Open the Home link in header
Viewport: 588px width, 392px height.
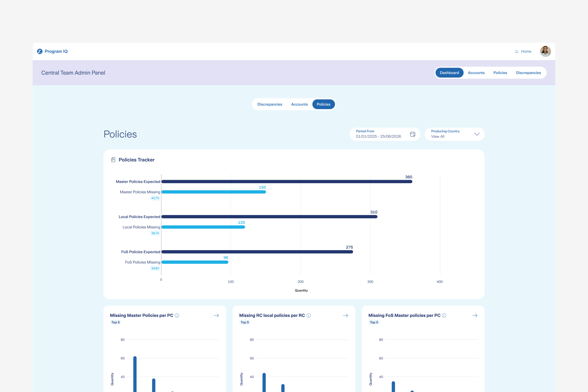coord(523,51)
